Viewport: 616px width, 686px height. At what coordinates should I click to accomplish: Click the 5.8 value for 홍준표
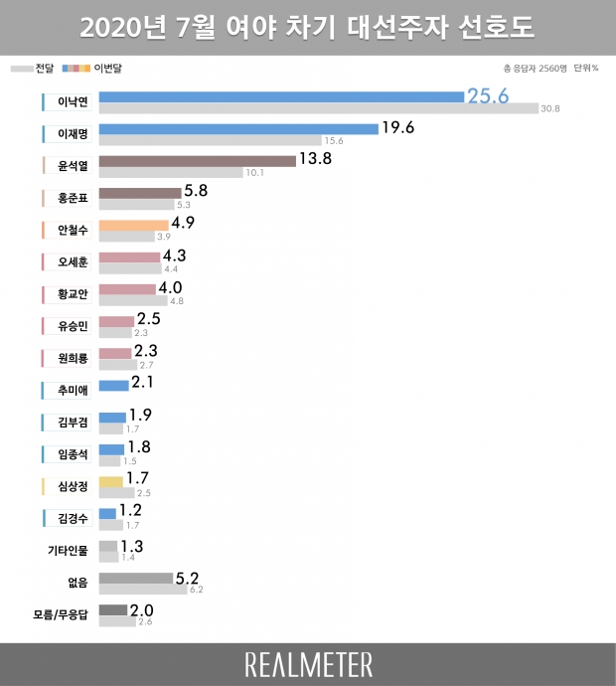point(196,190)
